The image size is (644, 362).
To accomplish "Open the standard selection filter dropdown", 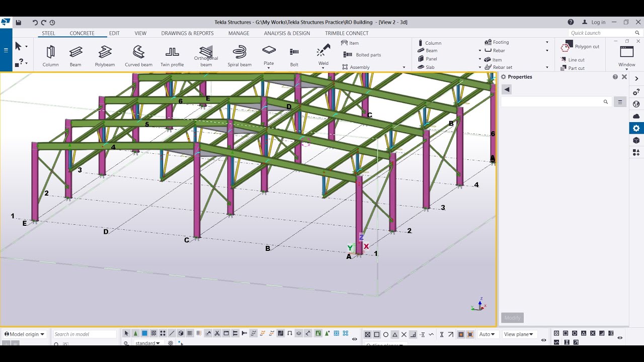I will (148, 343).
